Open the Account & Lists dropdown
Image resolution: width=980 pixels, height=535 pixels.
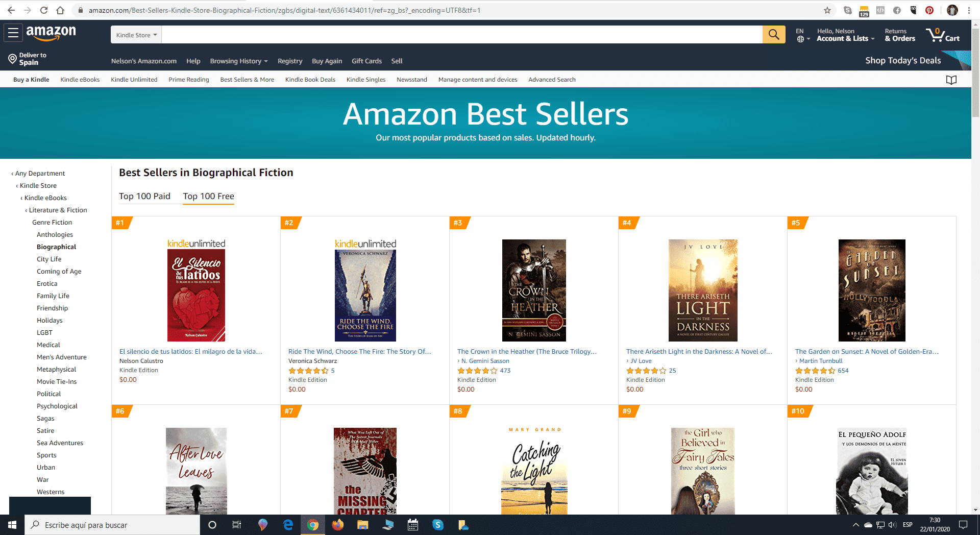pyautogui.click(x=845, y=35)
